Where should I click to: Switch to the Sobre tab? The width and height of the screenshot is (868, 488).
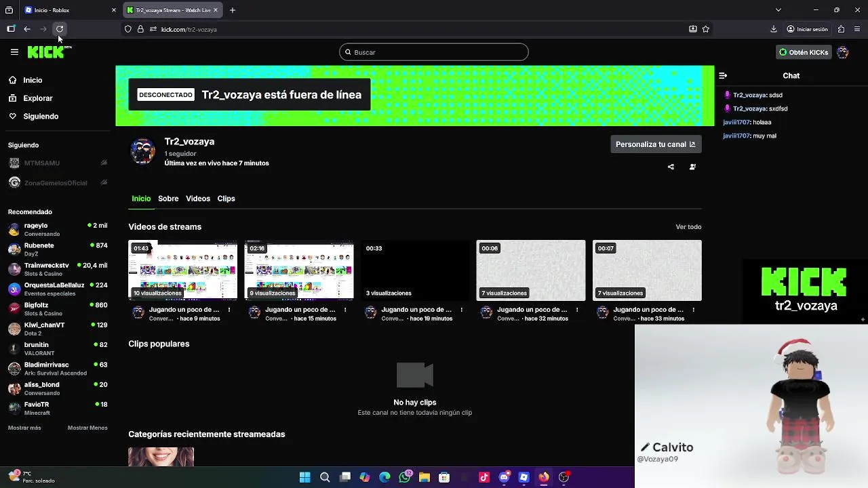pyautogui.click(x=168, y=199)
